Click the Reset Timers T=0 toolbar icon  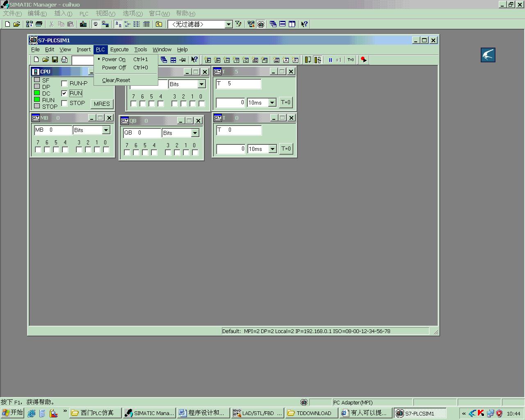[x=351, y=60]
